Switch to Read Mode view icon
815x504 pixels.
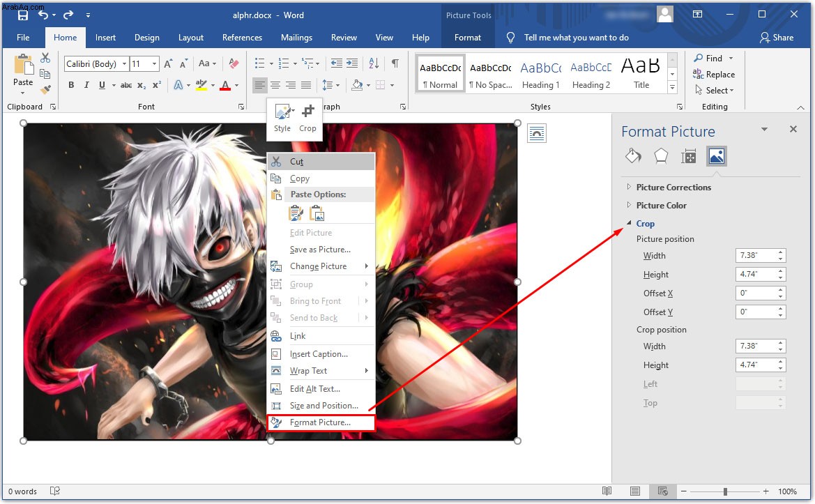(x=607, y=491)
